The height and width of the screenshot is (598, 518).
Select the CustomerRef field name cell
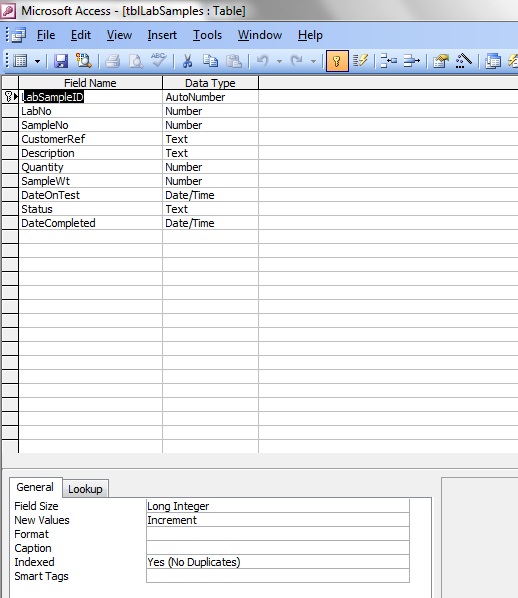point(90,139)
